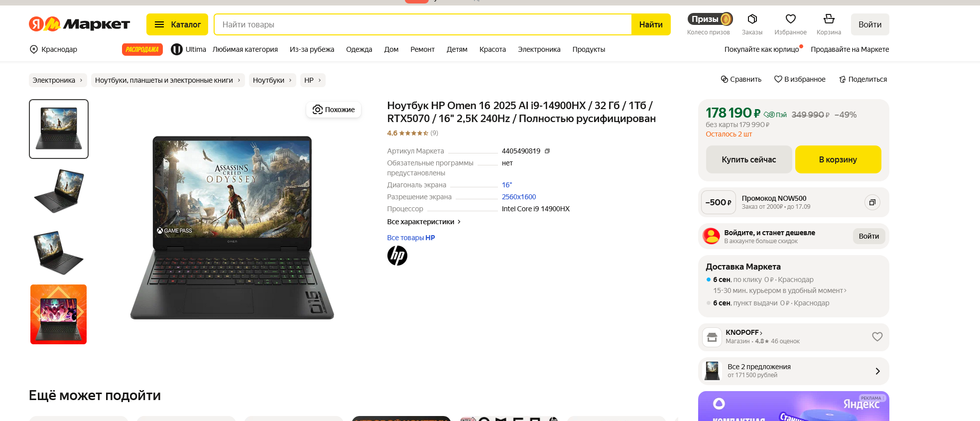The image size is (980, 421).
Task: Open Ремонт category menu
Action: pyautogui.click(x=422, y=49)
